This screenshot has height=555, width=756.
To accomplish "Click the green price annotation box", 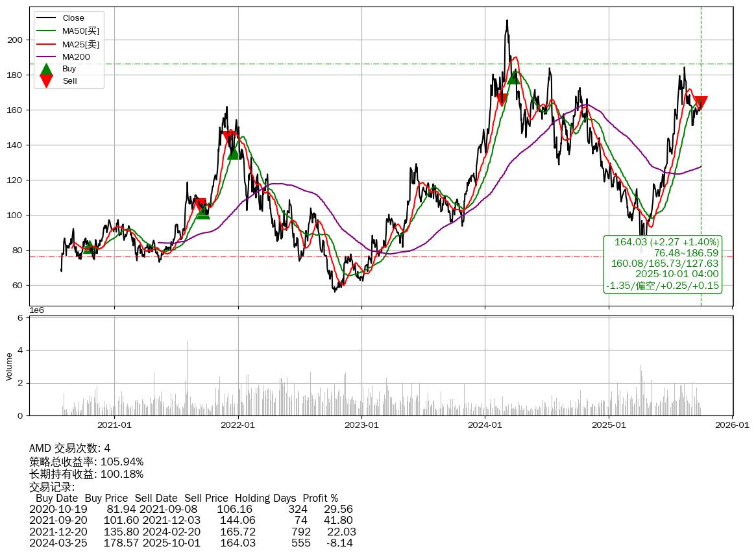I will [x=663, y=264].
